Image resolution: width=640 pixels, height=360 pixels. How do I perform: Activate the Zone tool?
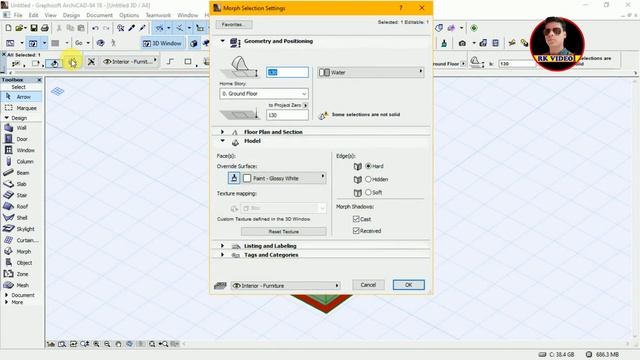[x=21, y=274]
